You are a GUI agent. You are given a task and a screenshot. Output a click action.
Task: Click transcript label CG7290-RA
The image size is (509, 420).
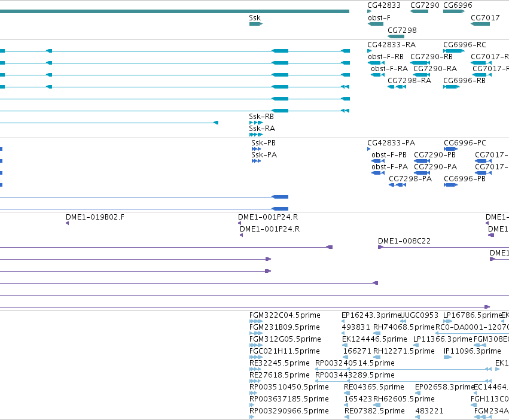[x=435, y=69]
